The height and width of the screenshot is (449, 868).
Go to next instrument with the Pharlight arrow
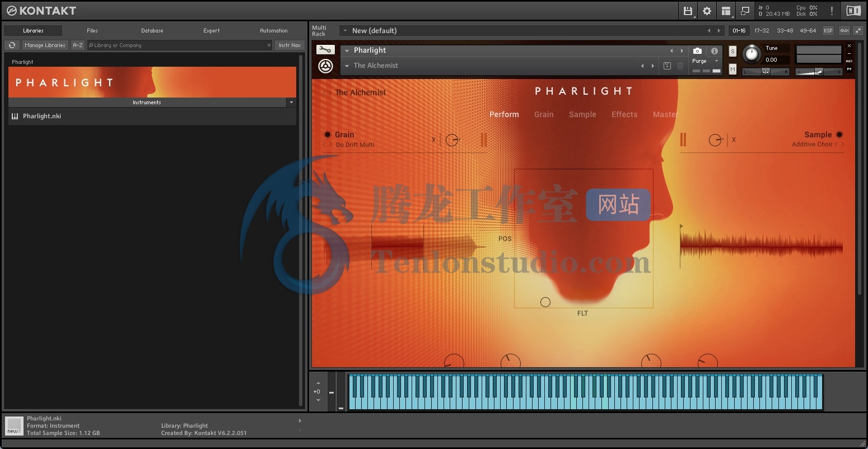(x=682, y=50)
